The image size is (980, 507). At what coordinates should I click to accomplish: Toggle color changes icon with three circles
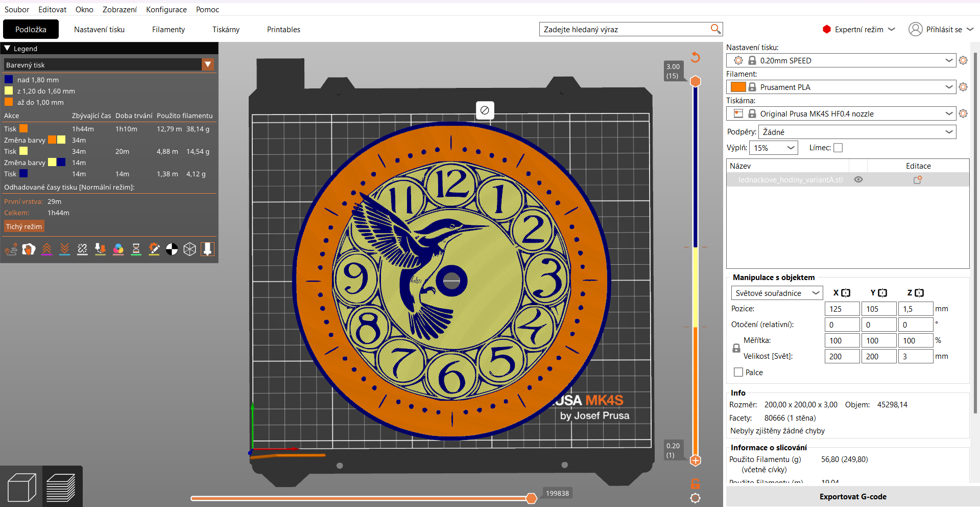pyautogui.click(x=118, y=249)
